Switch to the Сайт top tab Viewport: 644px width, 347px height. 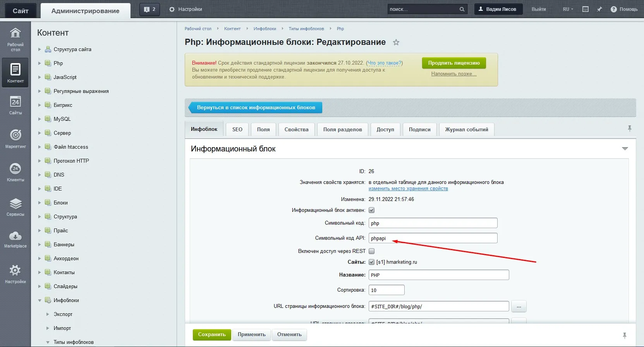21,11
